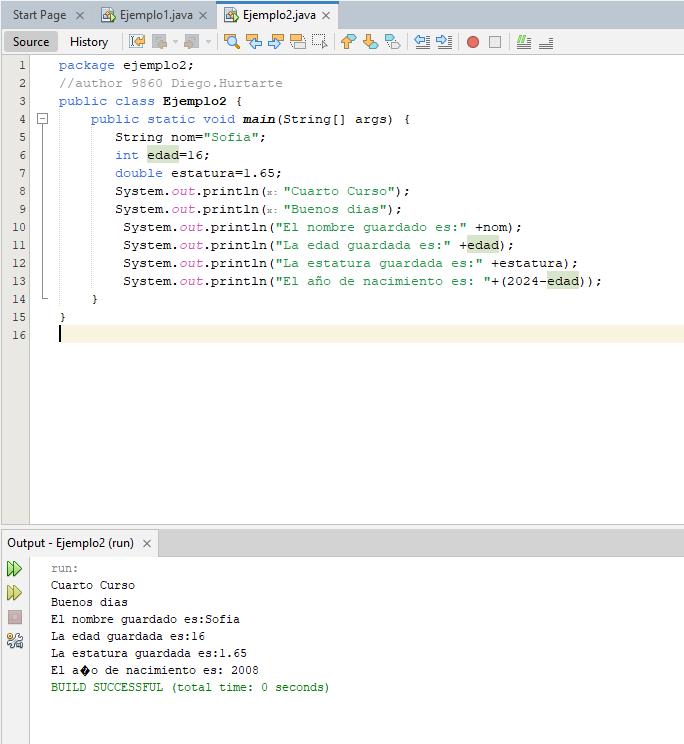The image size is (684, 744).
Task: Click Find Previous Occurrence icon
Action: coord(254,42)
